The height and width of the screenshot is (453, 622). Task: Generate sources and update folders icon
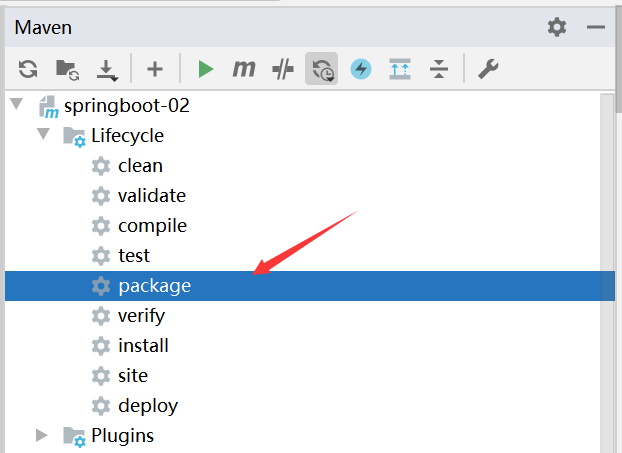point(67,69)
